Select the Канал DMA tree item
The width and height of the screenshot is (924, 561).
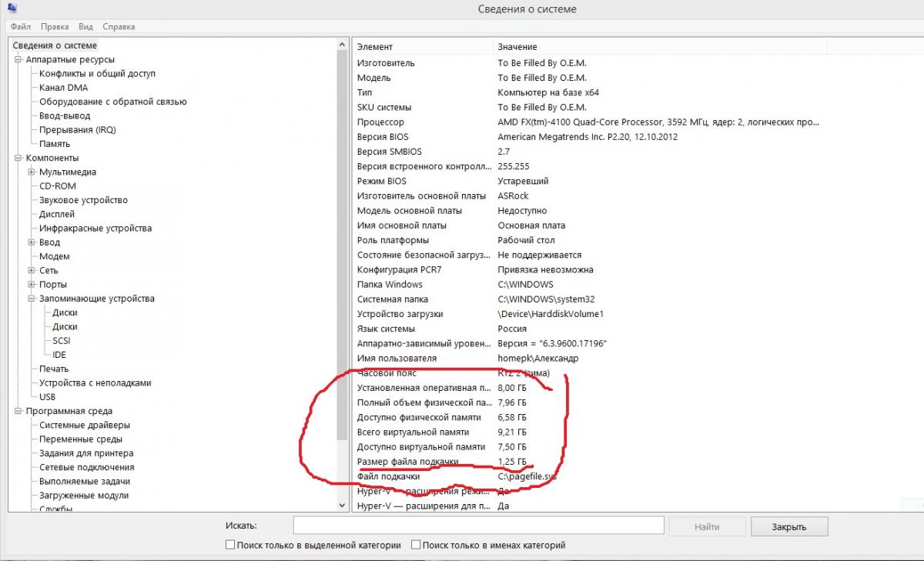click(63, 88)
